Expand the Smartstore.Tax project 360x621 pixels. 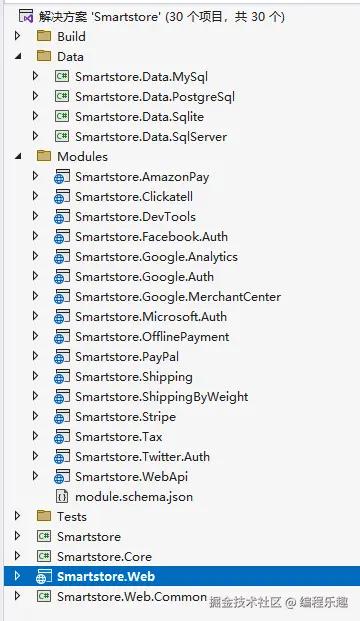[35, 436]
